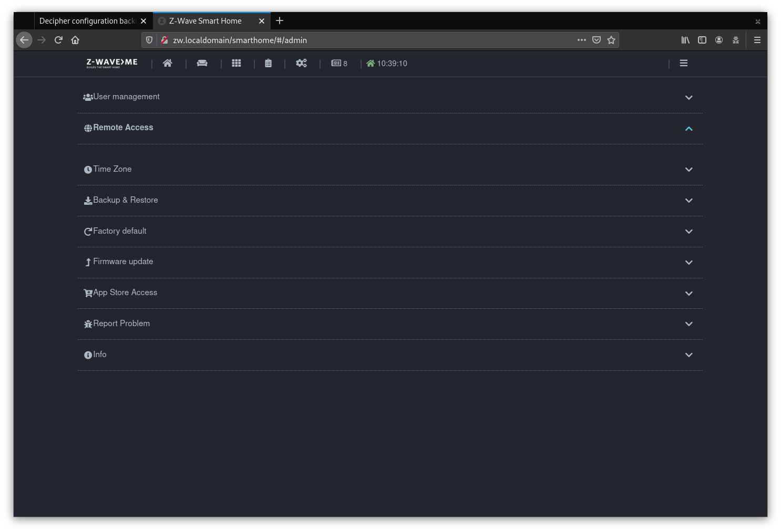View the 8 notifications indicator
The width and height of the screenshot is (781, 532).
point(339,63)
